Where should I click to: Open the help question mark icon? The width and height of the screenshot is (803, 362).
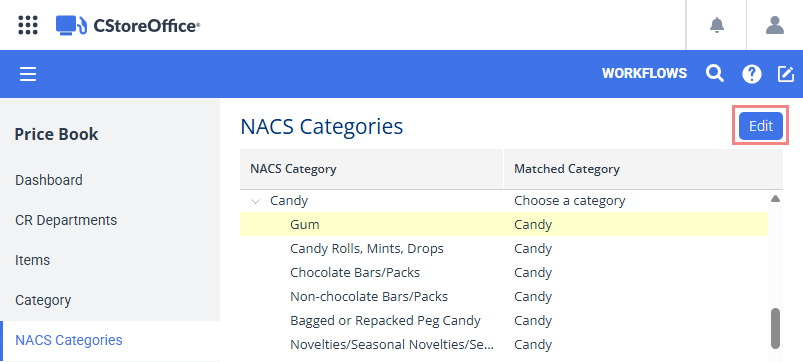pos(752,74)
